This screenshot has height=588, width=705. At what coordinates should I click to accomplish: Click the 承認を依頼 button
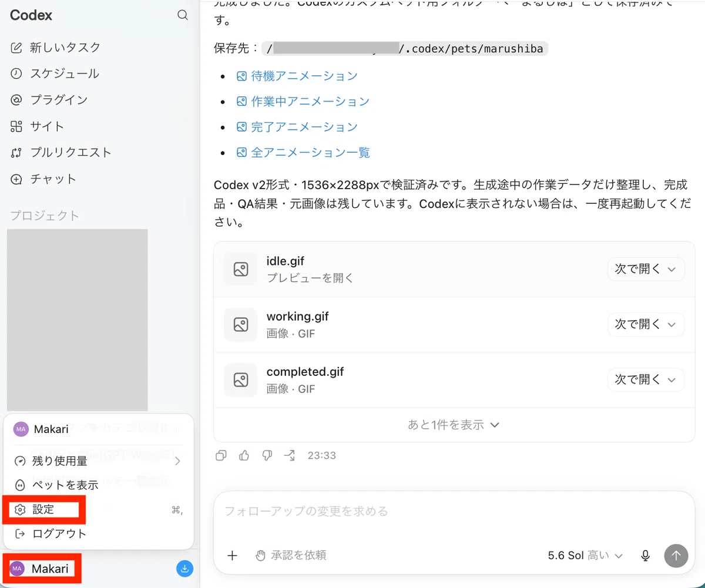(291, 555)
